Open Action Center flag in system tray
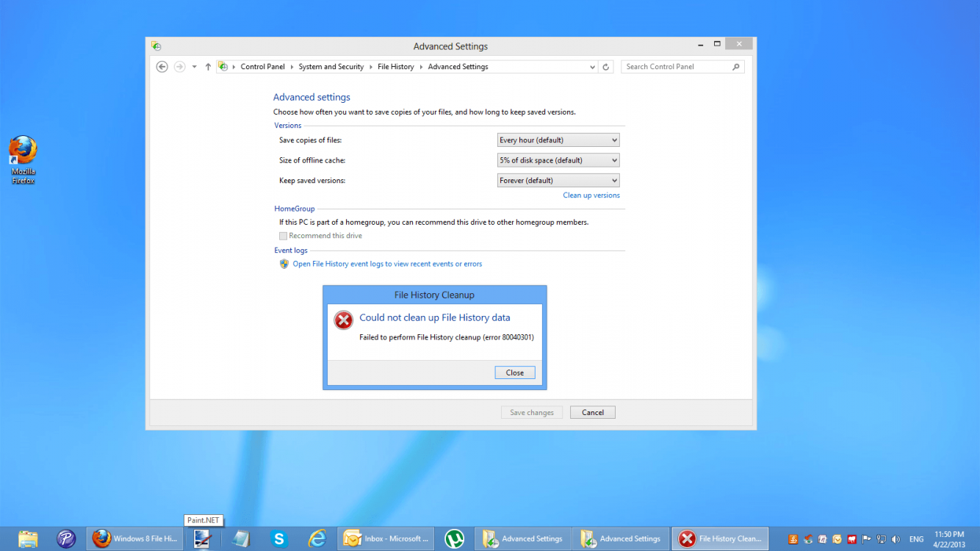This screenshot has height=551, width=980. click(x=867, y=539)
